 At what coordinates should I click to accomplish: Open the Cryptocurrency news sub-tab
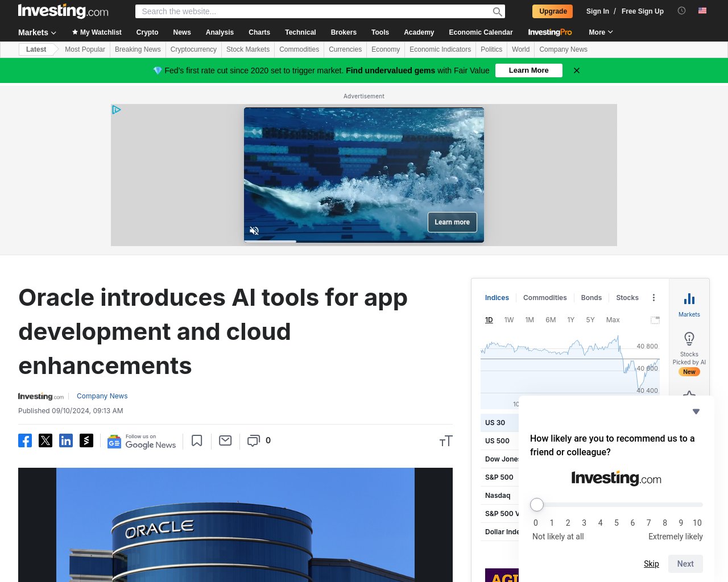point(193,49)
